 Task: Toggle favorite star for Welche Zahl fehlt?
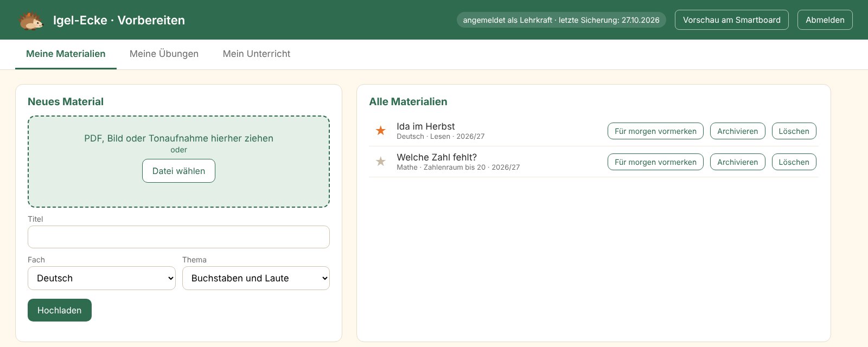point(381,162)
